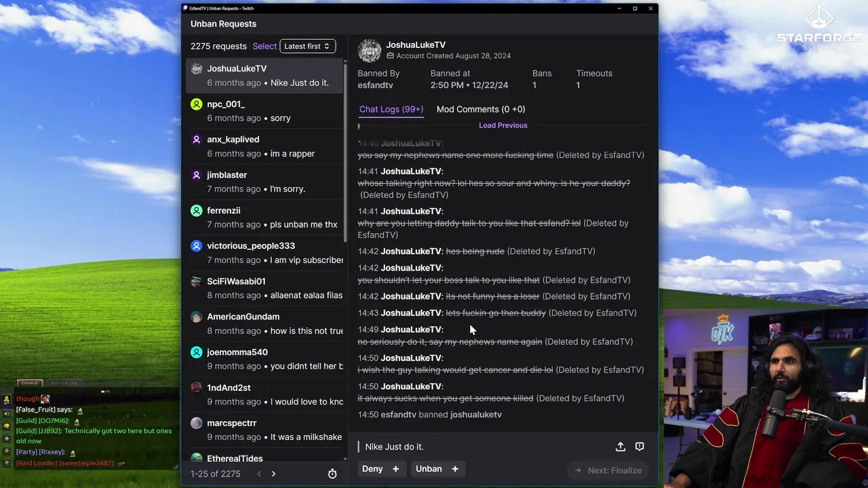The width and height of the screenshot is (868, 488).
Task: Open jimblaster unban request
Action: coord(264,182)
